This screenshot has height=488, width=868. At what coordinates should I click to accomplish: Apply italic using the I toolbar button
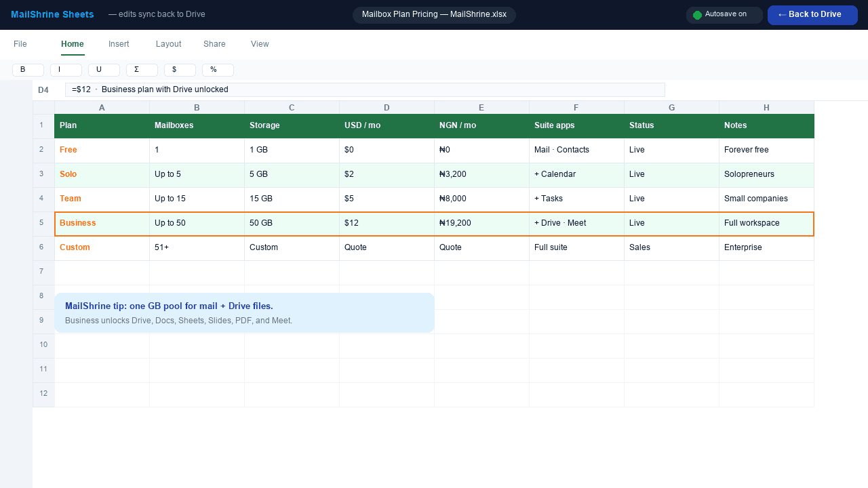point(66,70)
